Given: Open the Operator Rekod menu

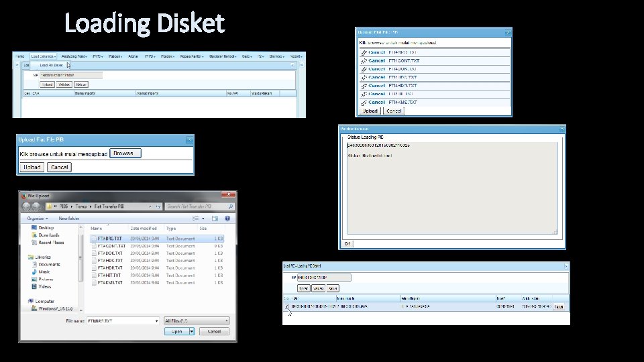Looking at the screenshot, I should tap(223, 56).
